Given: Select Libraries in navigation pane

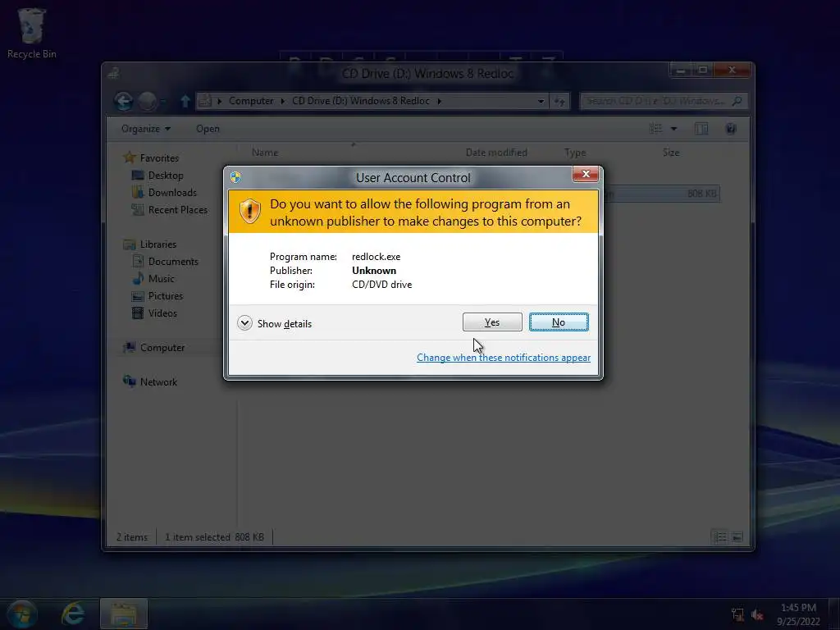Looking at the screenshot, I should pos(158,244).
